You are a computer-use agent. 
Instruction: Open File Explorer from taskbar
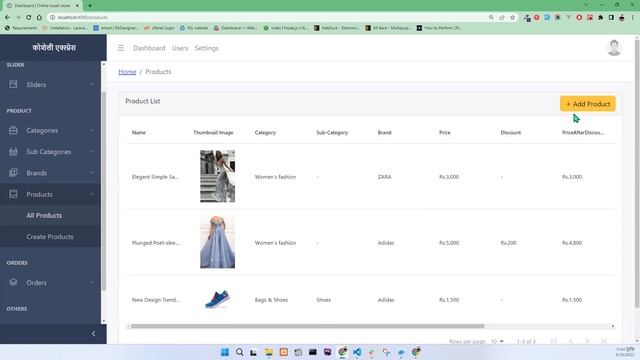269,352
